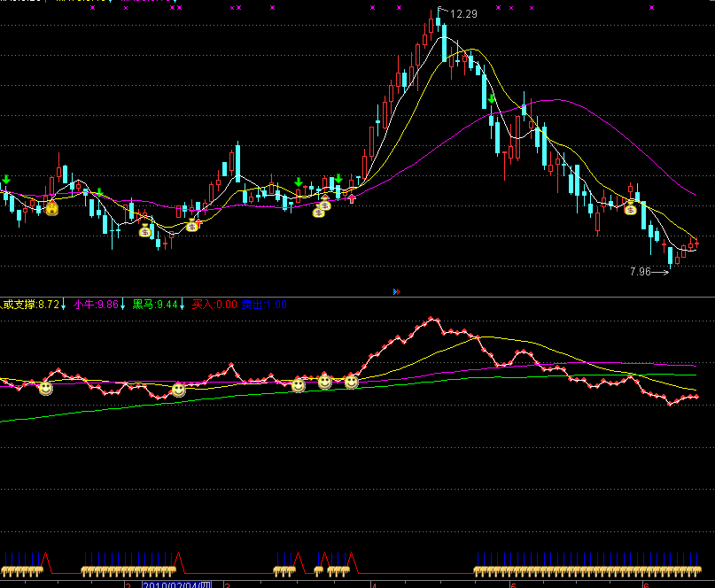The width and height of the screenshot is (715, 588).
Task: Click the leftmost gold bag icon on the candlesticks
Action: [x=52, y=209]
